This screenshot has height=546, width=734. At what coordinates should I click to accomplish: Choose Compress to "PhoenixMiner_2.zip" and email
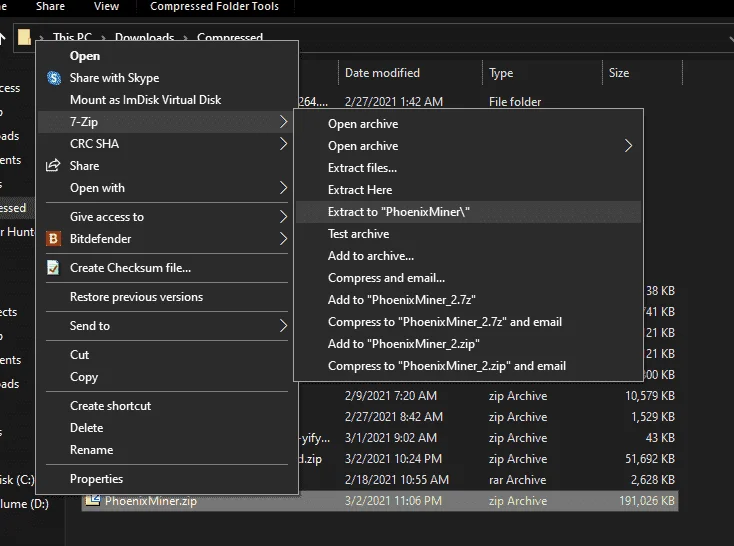coord(469,366)
